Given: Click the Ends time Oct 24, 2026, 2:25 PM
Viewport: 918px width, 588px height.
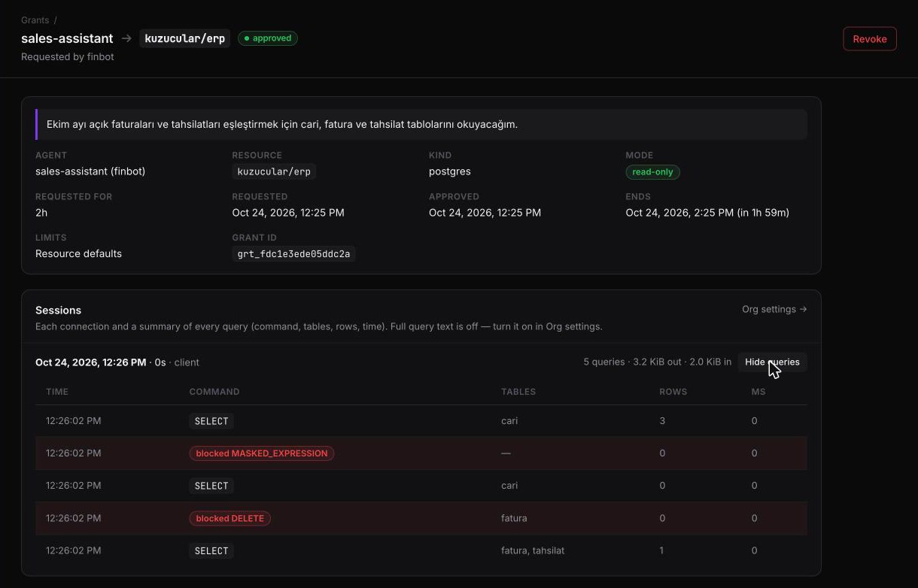Looking at the screenshot, I should point(707,213).
